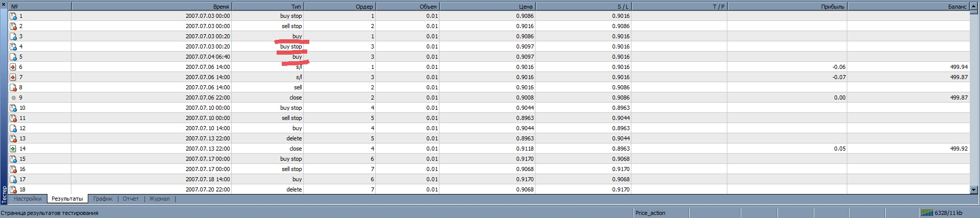Sort by the Прибыль column header
Viewport: 980px width, 218px height.
pos(787,7)
